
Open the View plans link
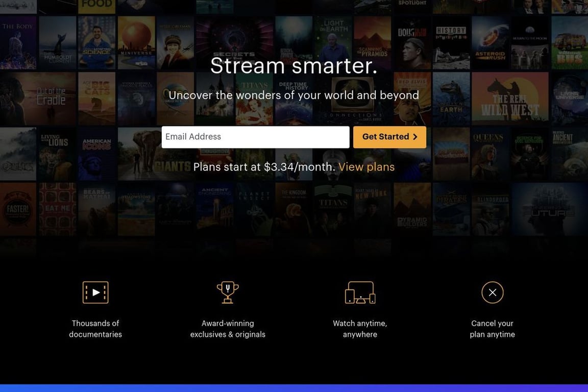(366, 167)
